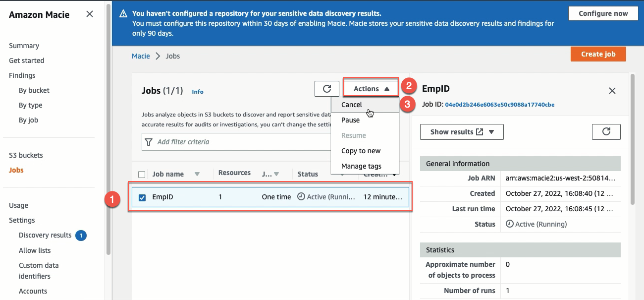Uncheck the EmpID job checkbox
644x300 pixels.
pyautogui.click(x=142, y=197)
